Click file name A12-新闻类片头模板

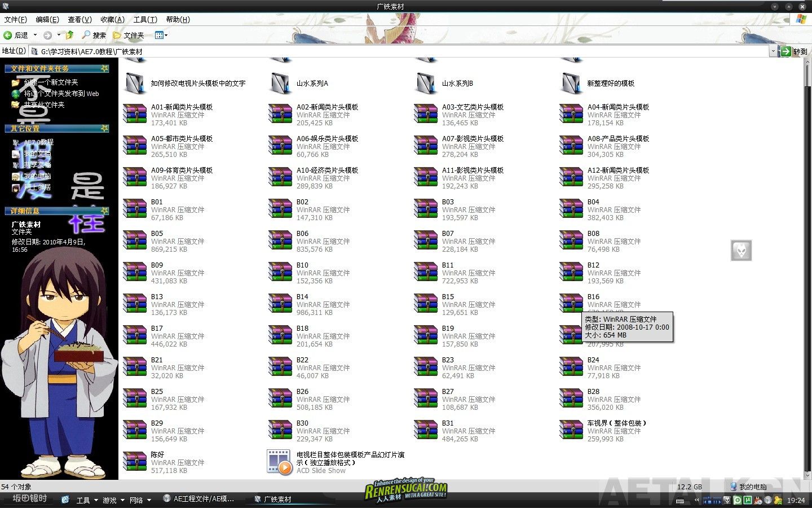point(618,170)
